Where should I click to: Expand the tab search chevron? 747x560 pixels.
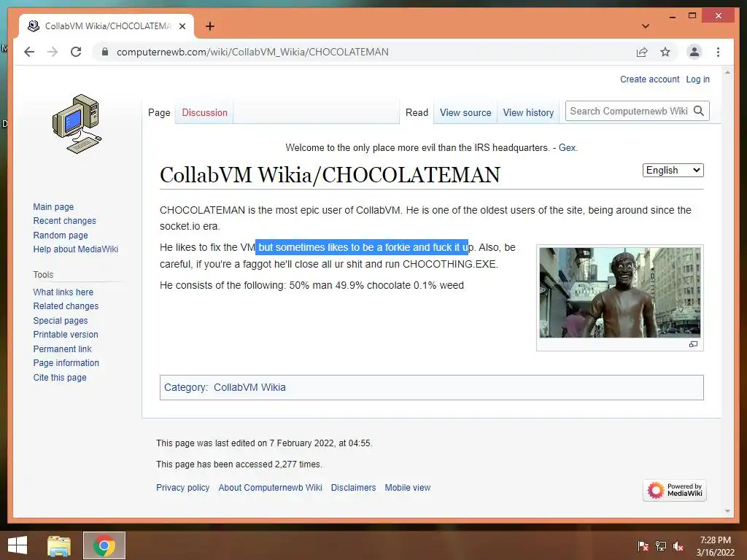pyautogui.click(x=646, y=26)
